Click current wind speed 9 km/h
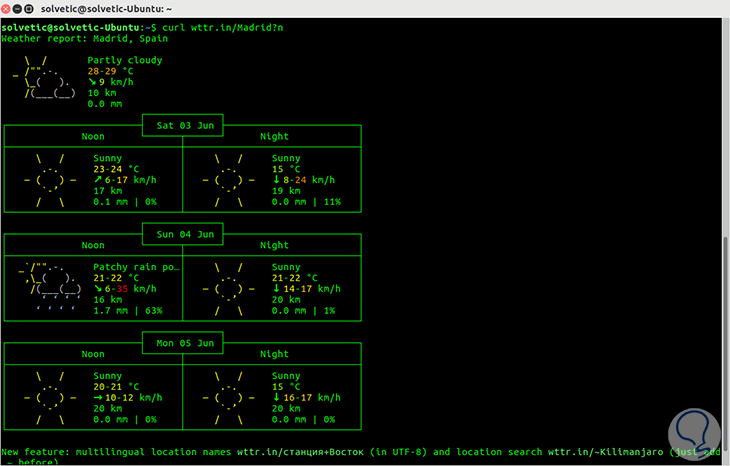Screen dimensions: 730x466 coord(110,82)
